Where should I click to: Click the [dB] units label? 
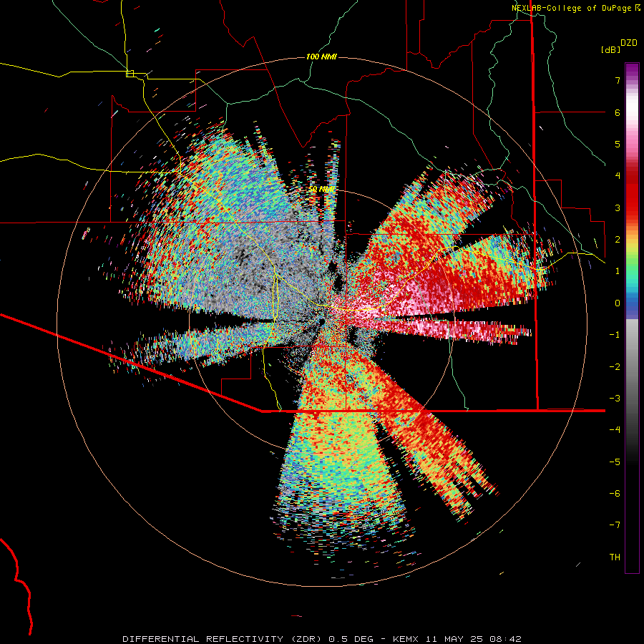pos(610,49)
